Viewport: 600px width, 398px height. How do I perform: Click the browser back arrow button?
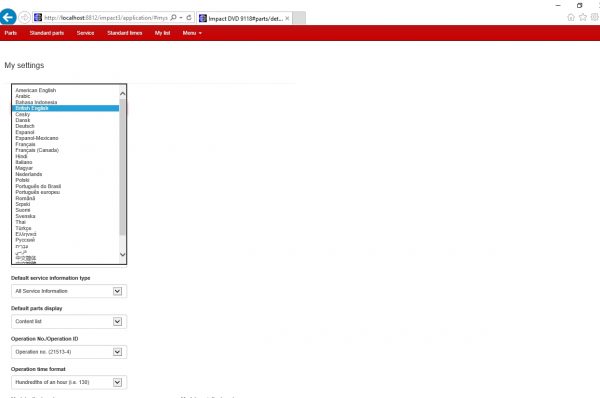click(8, 17)
